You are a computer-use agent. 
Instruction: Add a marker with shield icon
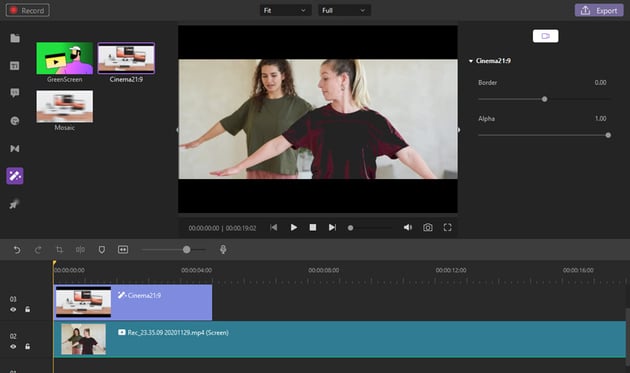(102, 250)
